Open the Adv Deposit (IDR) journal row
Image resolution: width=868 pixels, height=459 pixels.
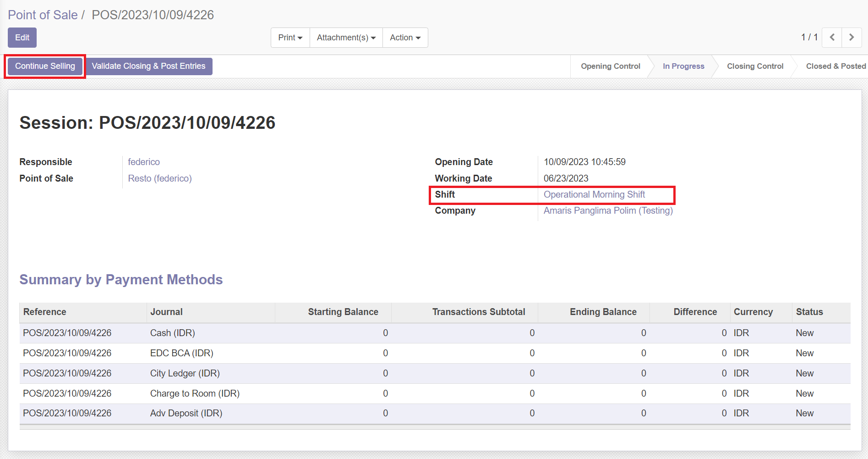coord(435,413)
